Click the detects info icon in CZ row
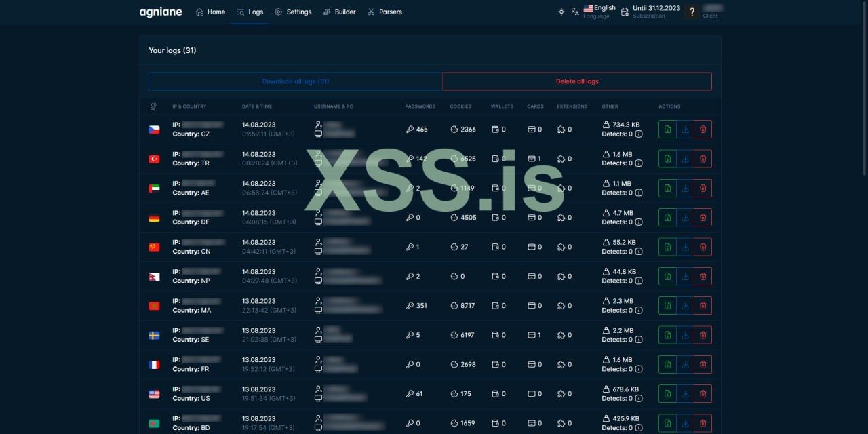Image resolution: width=868 pixels, height=434 pixels. pos(639,134)
